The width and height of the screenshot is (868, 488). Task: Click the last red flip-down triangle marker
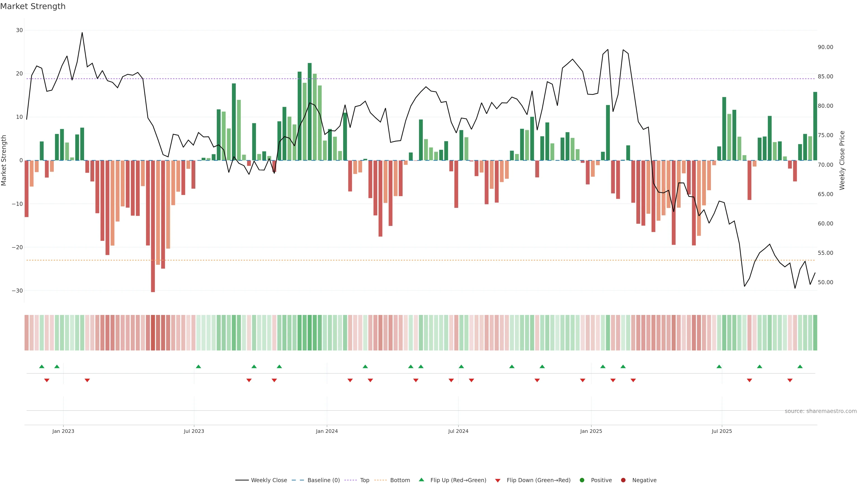[790, 380]
